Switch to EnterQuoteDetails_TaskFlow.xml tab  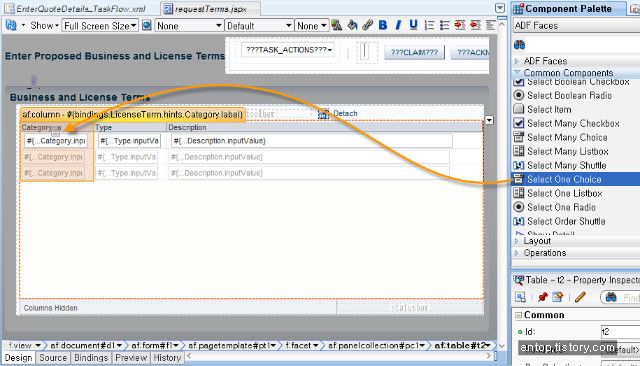tap(76, 9)
